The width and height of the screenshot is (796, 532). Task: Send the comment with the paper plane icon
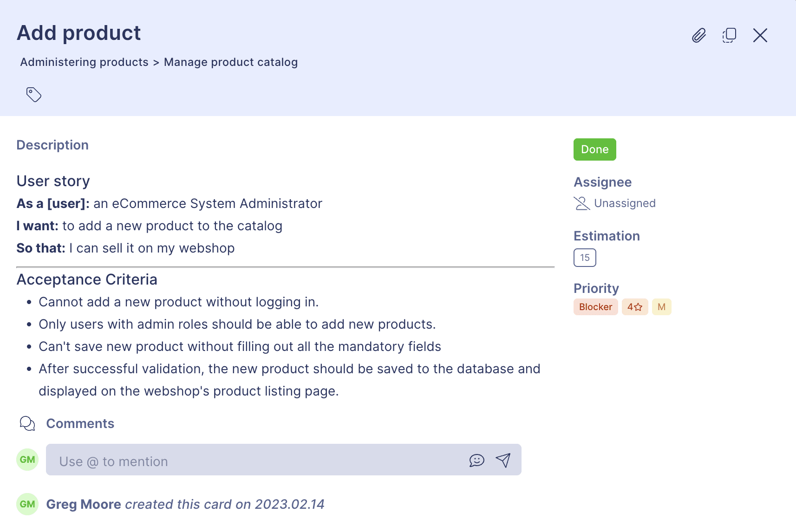click(x=503, y=460)
